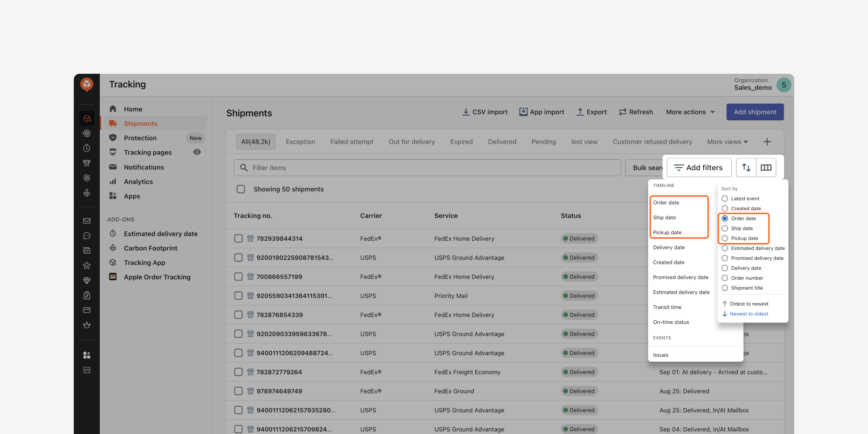Click the Export button
Viewport: 868px width, 434px height.
point(591,112)
